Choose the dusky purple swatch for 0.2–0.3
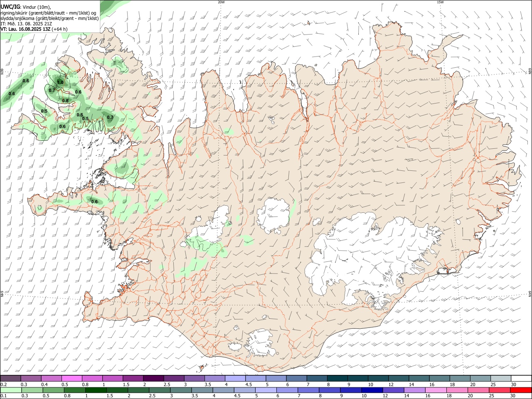Screen dimensions: 532x399 coord(10,378)
